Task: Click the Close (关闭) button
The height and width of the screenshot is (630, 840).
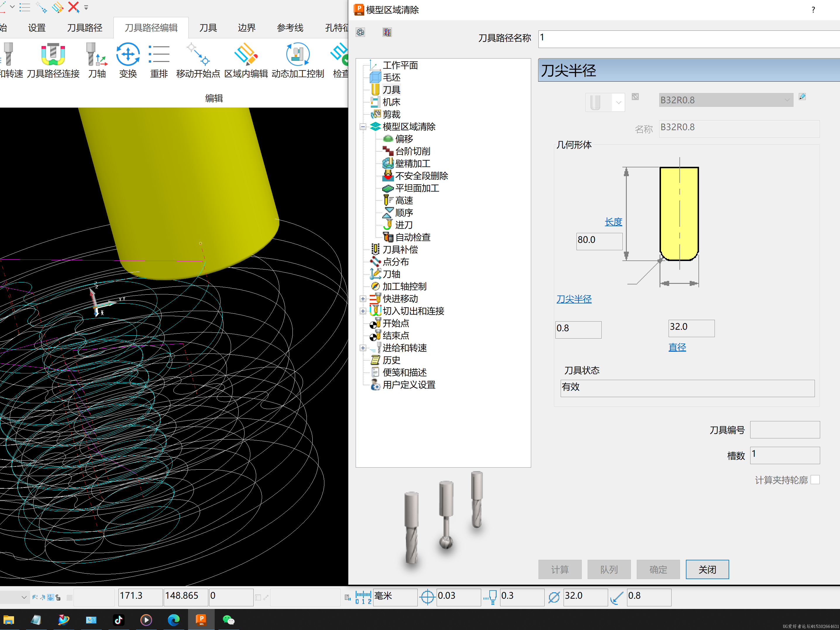Action: [707, 570]
